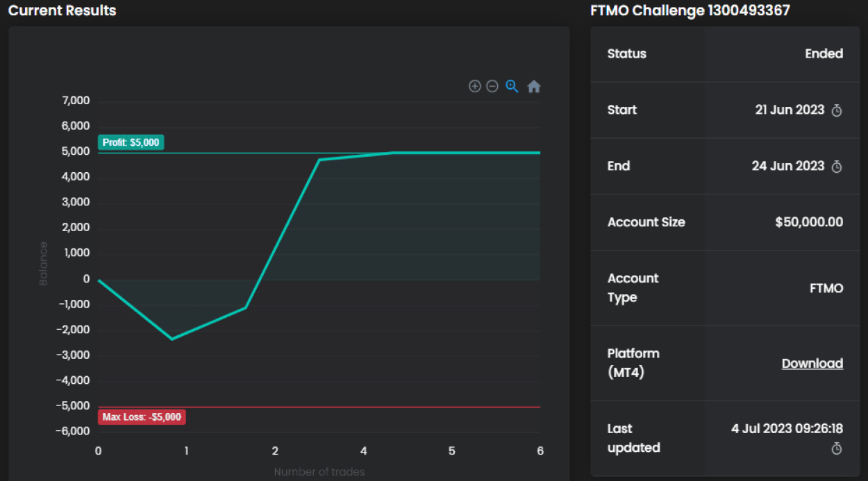Click the balance line's lowest dip point
This screenshot has height=481, width=868.
(172, 339)
